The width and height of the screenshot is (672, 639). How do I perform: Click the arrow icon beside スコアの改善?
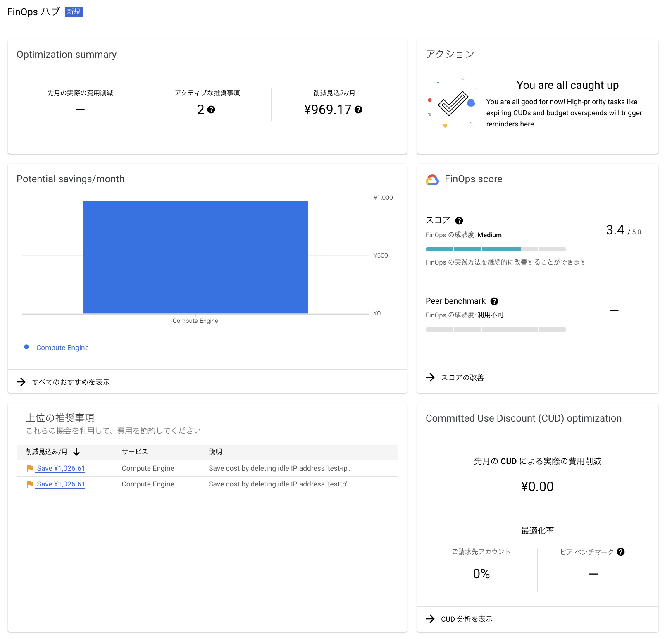coord(430,377)
